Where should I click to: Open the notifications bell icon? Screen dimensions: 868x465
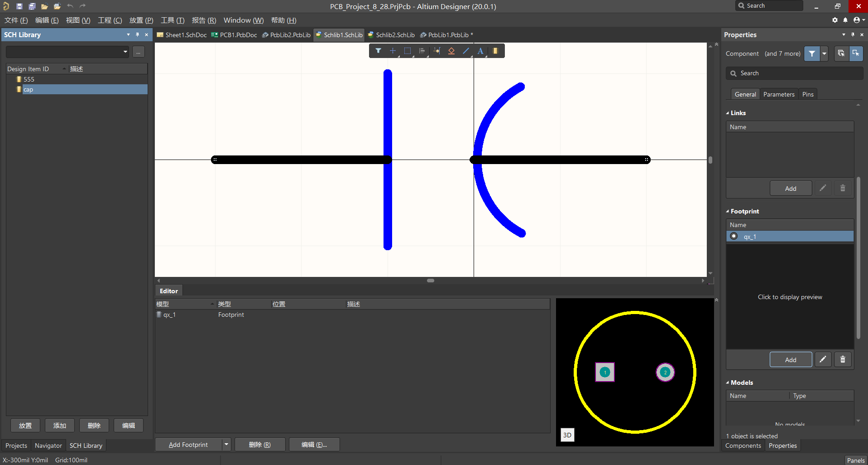click(x=845, y=20)
